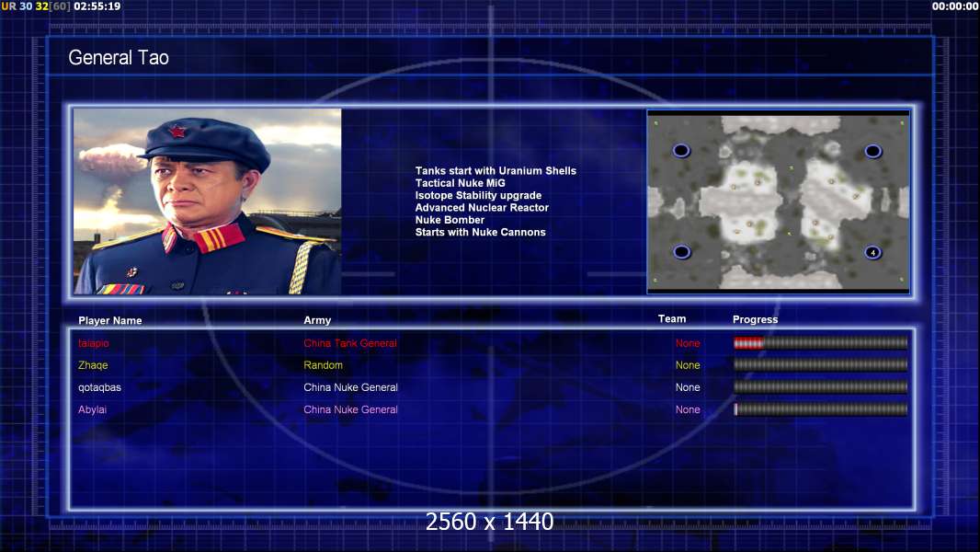Click the 00:00:00 game timer

[954, 6]
